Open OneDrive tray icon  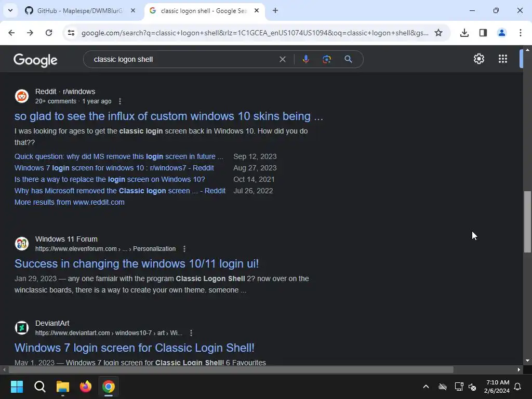(x=443, y=387)
